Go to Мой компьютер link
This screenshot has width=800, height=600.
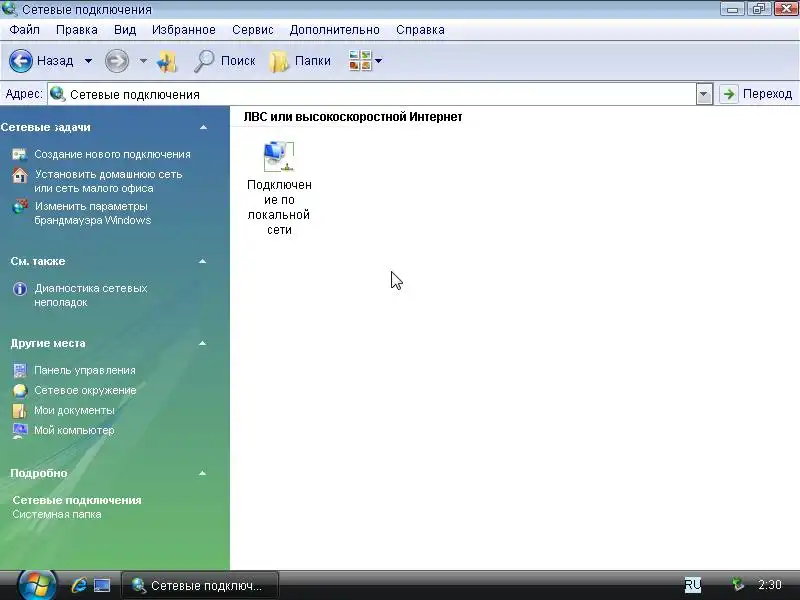[74, 430]
